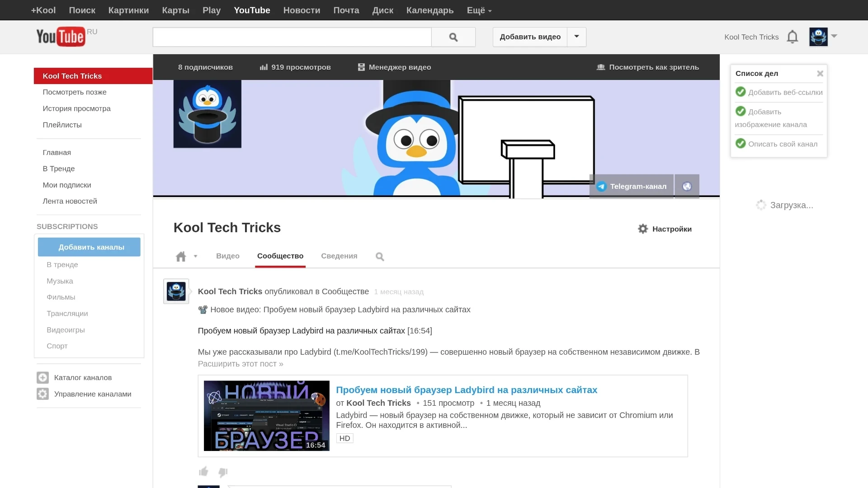
Task: Click the channel home tab icon
Action: coord(181,256)
